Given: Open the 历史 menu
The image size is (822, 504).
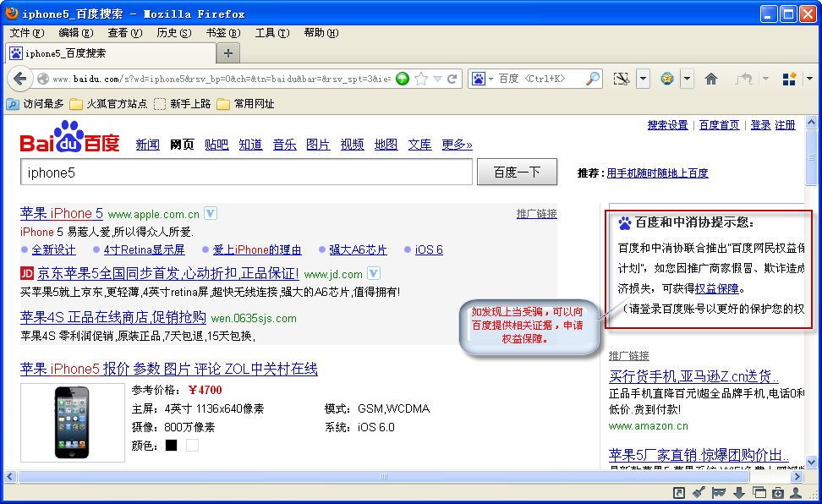Looking at the screenshot, I should [x=174, y=33].
